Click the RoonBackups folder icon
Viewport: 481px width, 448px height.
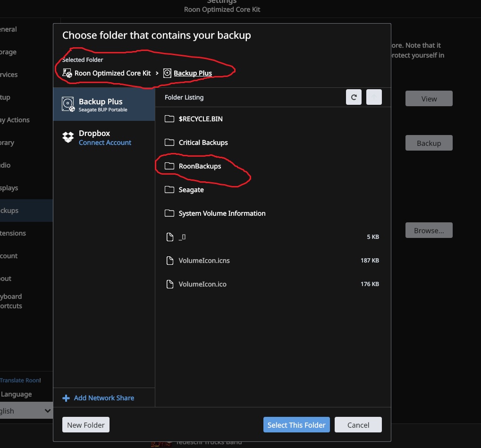169,166
